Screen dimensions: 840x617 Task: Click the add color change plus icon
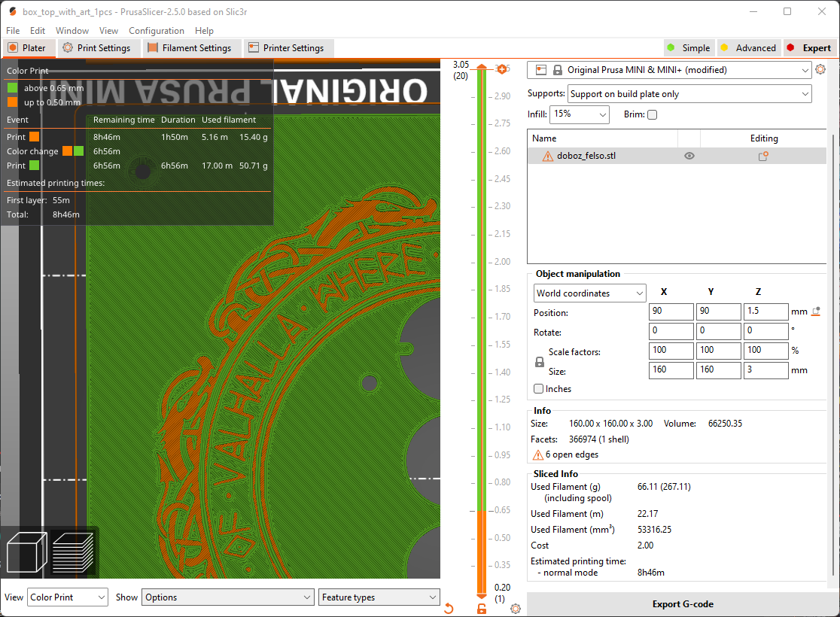pyautogui.click(x=501, y=69)
